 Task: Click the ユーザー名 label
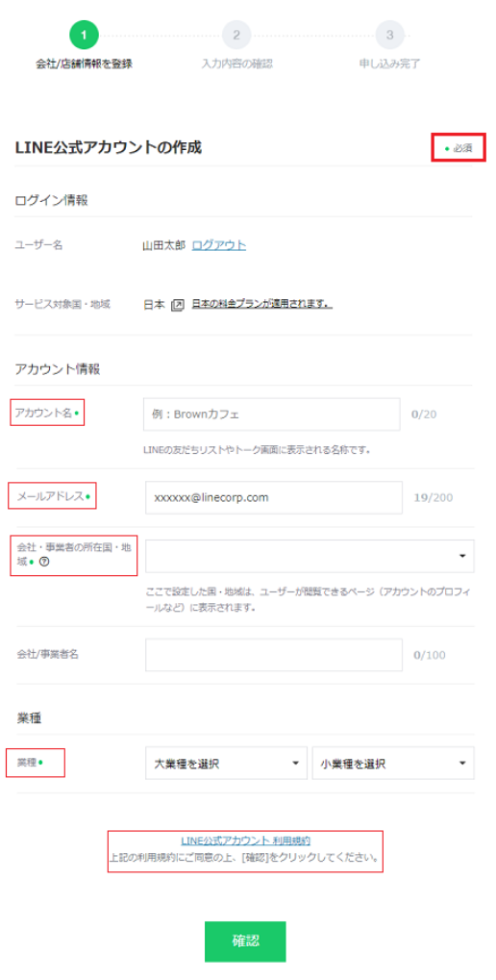(x=38, y=245)
